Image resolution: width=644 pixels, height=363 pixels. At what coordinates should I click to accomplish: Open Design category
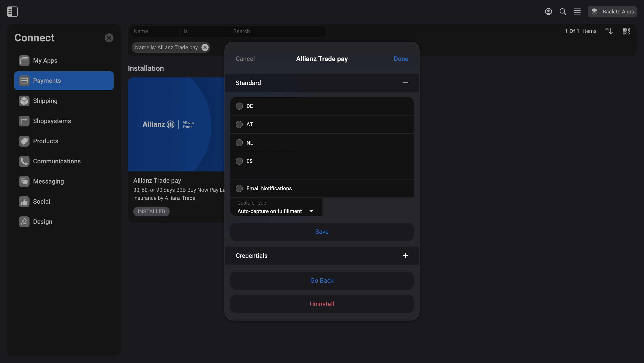64,222
